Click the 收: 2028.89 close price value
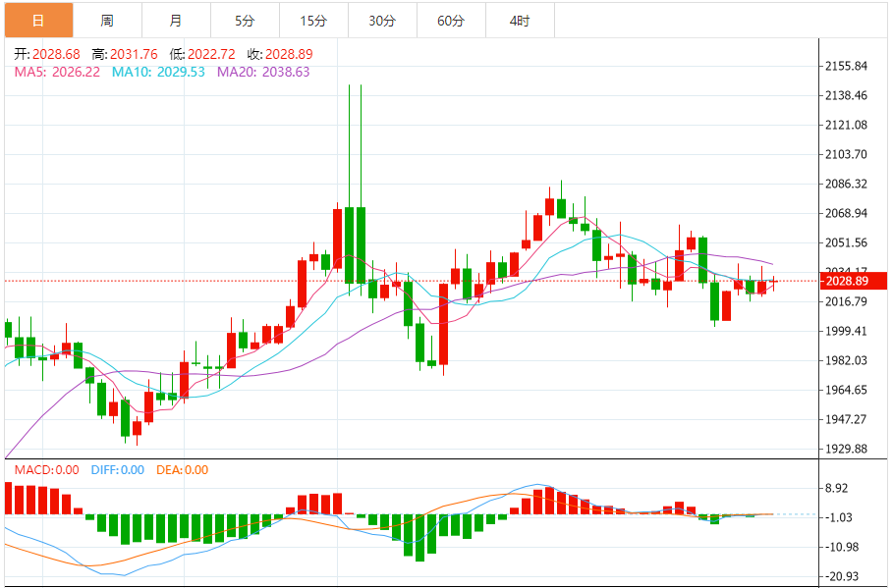893x588 pixels. point(280,54)
